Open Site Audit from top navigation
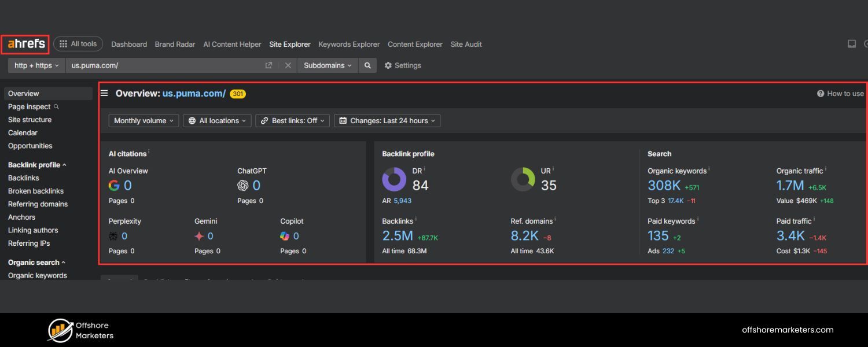The width and height of the screenshot is (868, 347). pos(466,45)
